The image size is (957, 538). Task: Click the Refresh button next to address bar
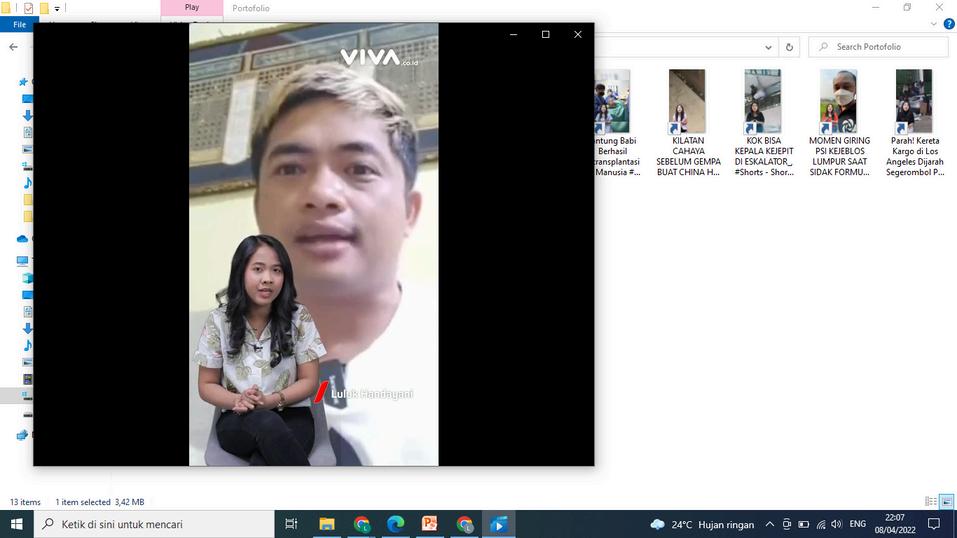(x=789, y=47)
